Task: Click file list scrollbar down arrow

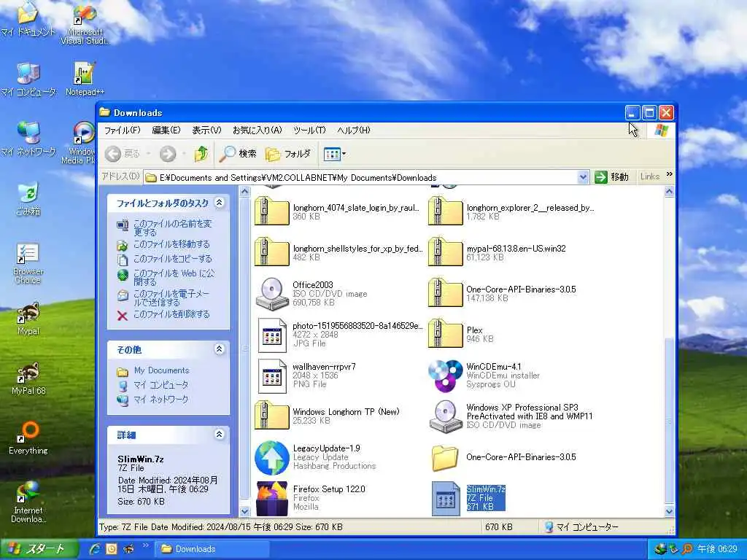Action: coord(669,511)
